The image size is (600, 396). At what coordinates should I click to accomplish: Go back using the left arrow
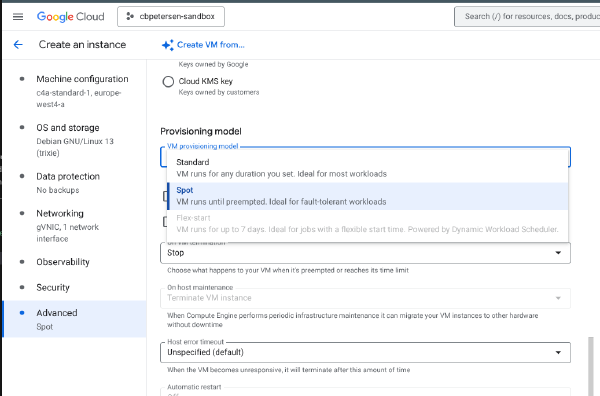coord(18,45)
